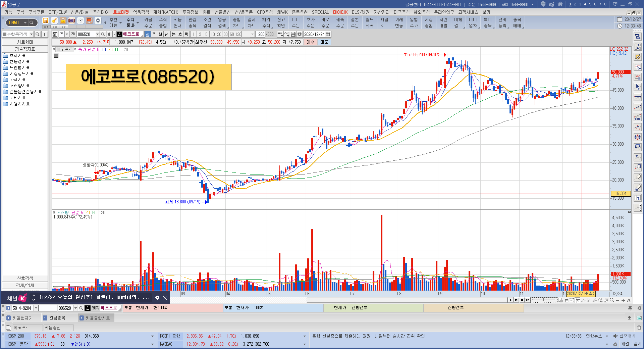Select the 60 interval button
644x349 pixels.
pyautogui.click(x=232, y=34)
